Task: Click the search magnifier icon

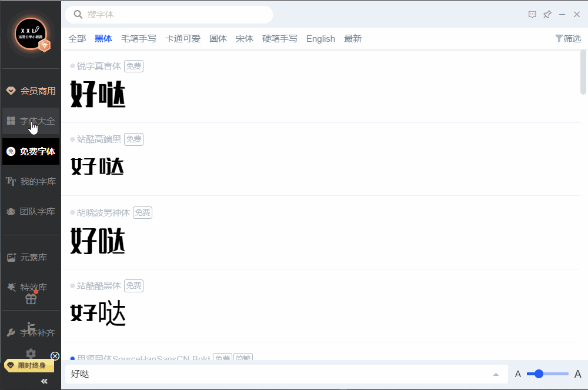Action: pyautogui.click(x=78, y=14)
